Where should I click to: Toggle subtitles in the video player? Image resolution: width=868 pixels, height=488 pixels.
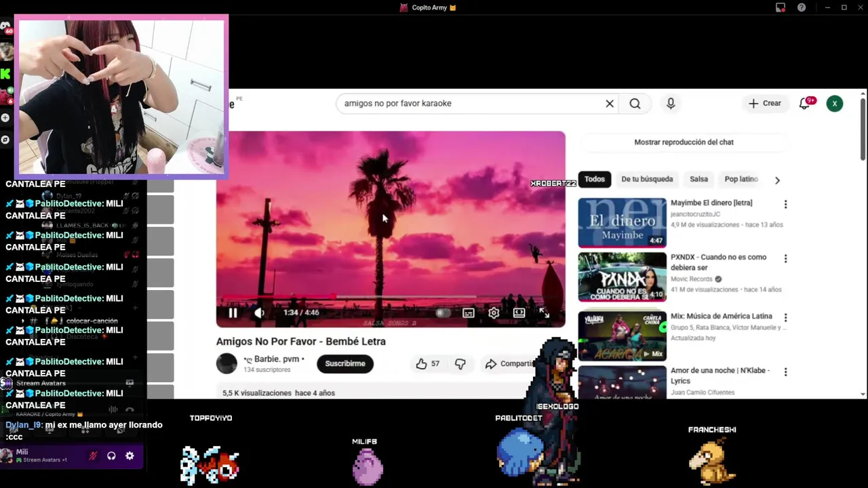[x=469, y=312]
